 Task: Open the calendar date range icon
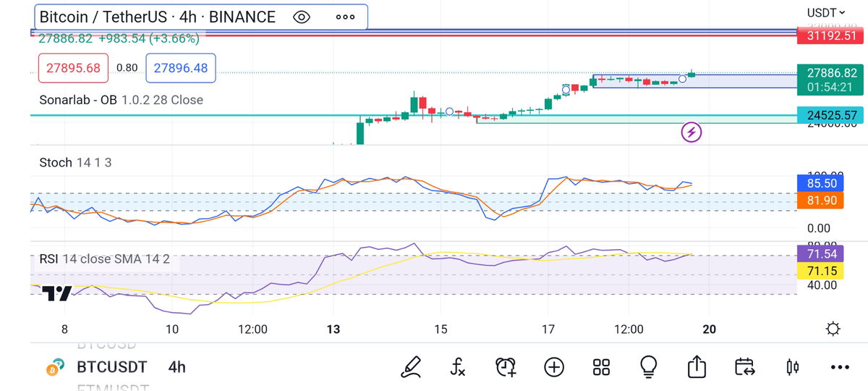tap(744, 367)
